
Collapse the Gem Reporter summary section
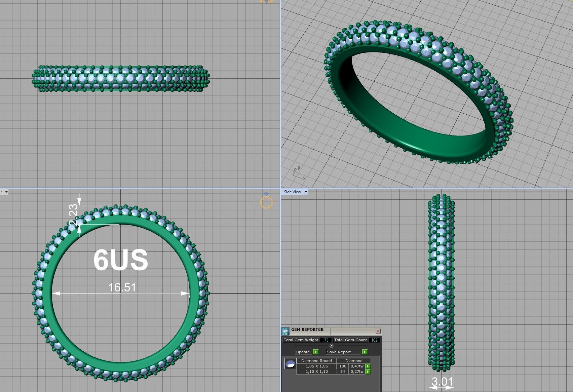tap(332, 346)
